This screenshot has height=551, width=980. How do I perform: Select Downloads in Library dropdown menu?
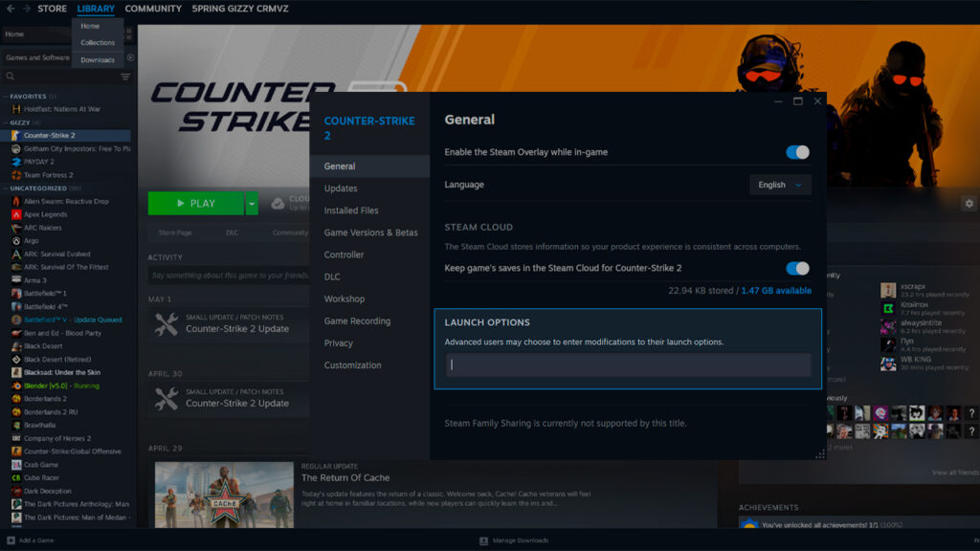pos(98,60)
